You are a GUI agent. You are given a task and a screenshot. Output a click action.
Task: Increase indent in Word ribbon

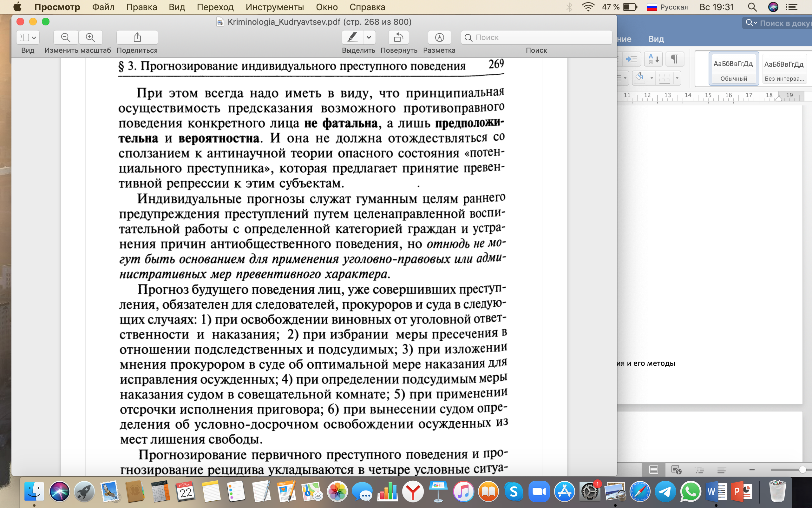click(x=632, y=59)
